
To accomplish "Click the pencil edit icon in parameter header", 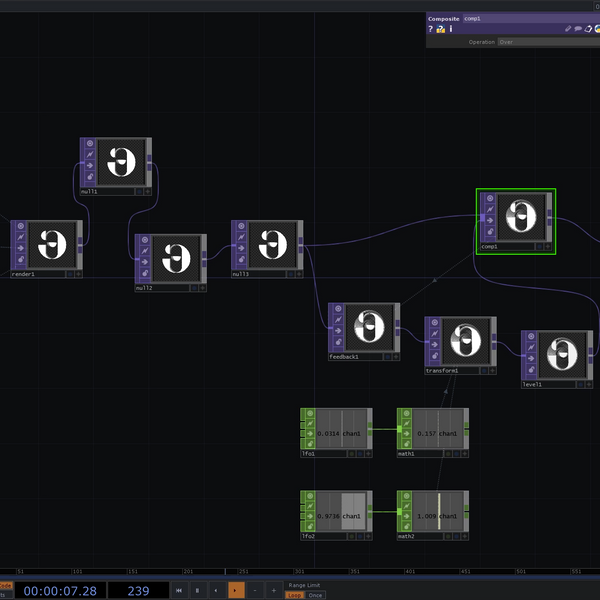I will pyautogui.click(x=568, y=29).
